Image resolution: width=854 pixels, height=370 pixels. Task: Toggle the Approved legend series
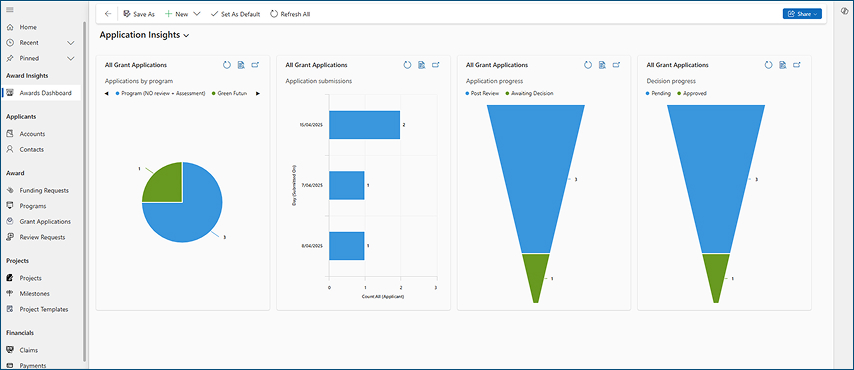[692, 93]
